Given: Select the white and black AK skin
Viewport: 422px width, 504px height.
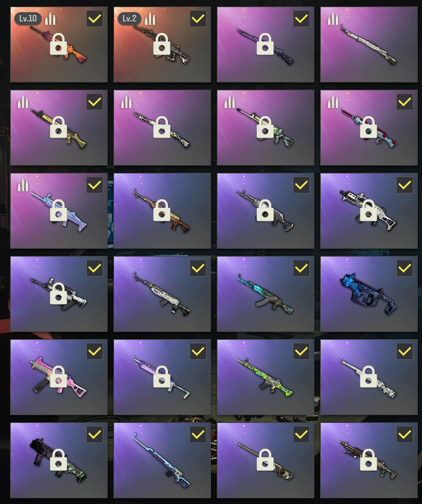Looking at the screenshot, I should [x=162, y=294].
